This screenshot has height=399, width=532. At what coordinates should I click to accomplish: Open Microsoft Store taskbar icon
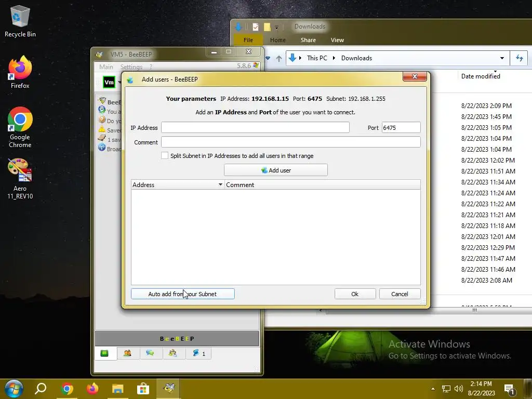coord(143,389)
